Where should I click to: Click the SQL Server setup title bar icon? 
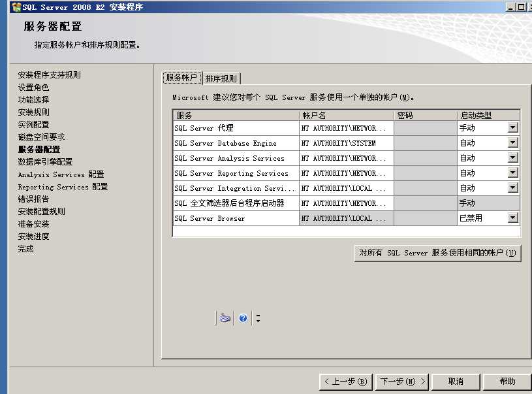point(16,7)
